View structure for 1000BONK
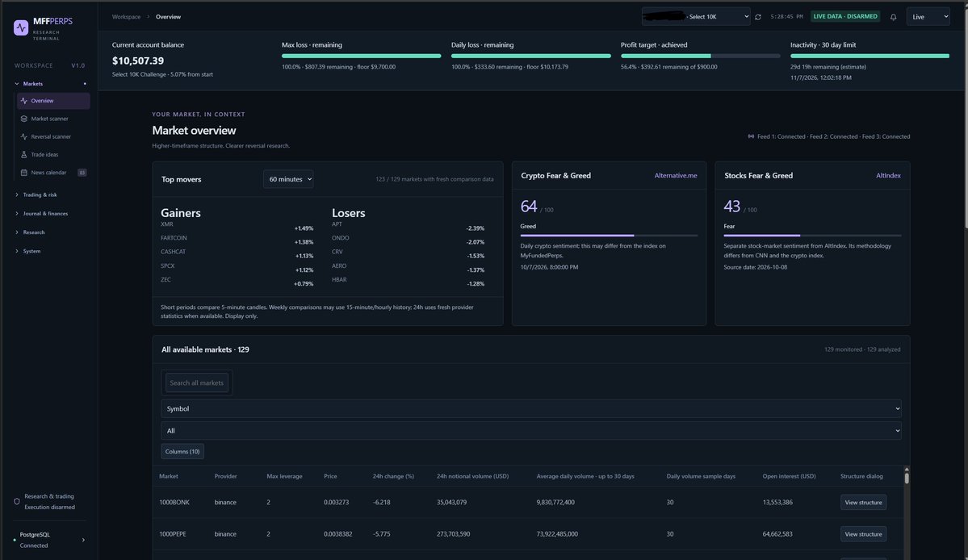 863,502
